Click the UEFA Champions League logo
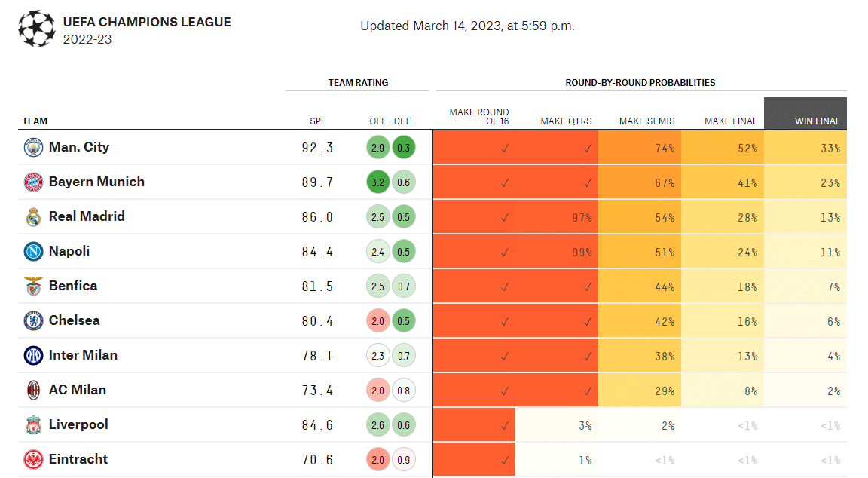Viewport: 868px width, 478px height. pyautogui.click(x=37, y=29)
